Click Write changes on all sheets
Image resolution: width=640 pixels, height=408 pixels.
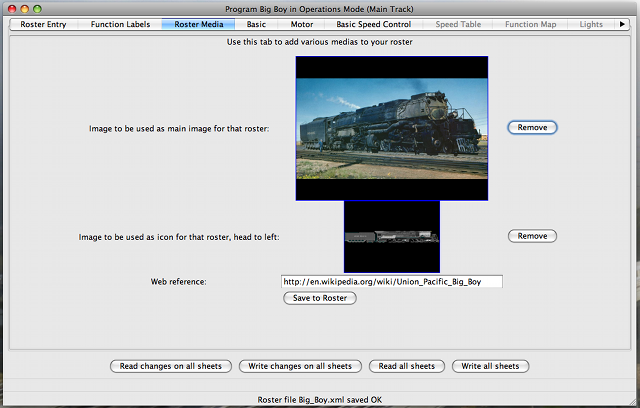pyautogui.click(x=300, y=366)
